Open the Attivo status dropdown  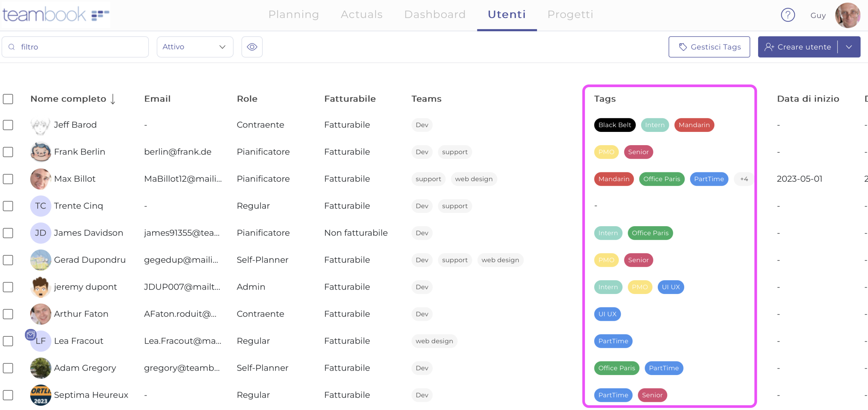pos(195,47)
